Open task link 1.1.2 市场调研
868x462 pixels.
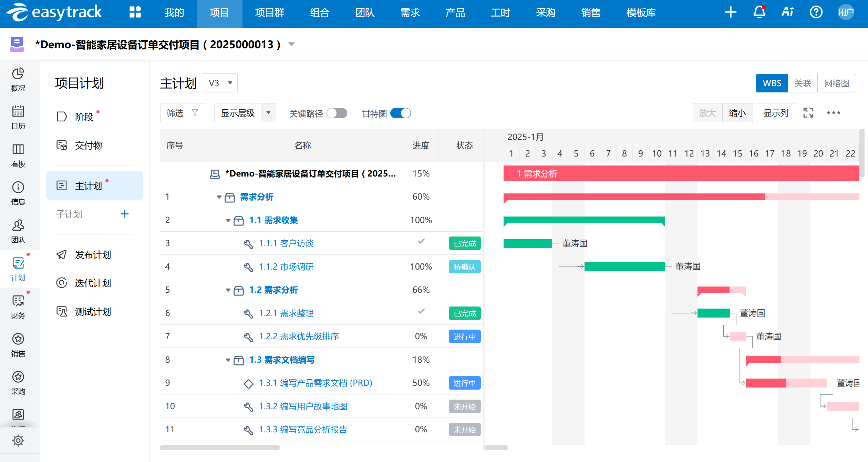(286, 267)
